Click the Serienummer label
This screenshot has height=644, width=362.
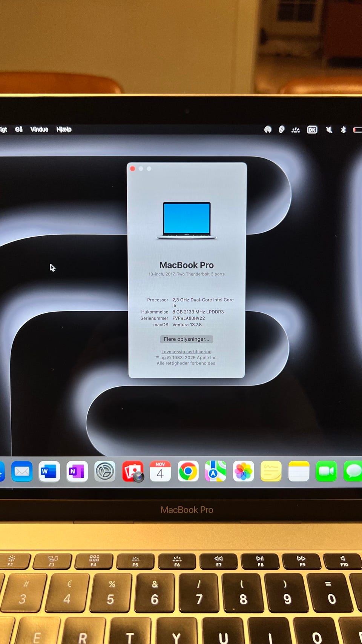point(154,318)
